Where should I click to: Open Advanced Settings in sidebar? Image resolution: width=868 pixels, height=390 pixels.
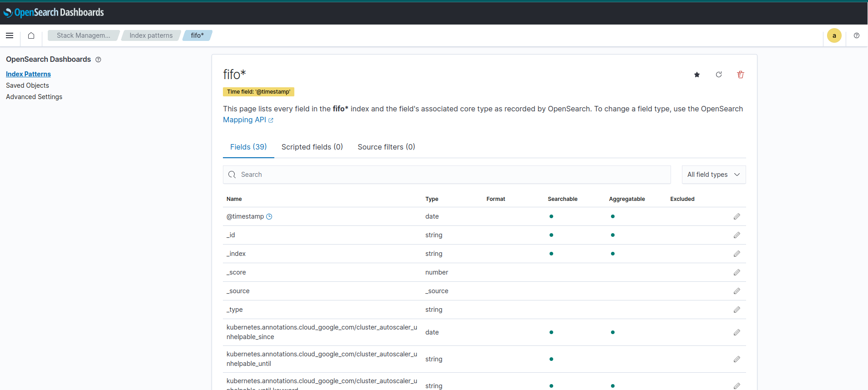tap(34, 97)
